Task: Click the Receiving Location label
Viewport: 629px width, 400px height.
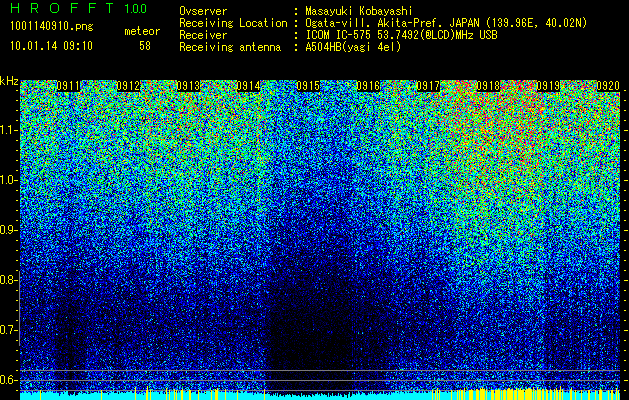Action: (233, 23)
